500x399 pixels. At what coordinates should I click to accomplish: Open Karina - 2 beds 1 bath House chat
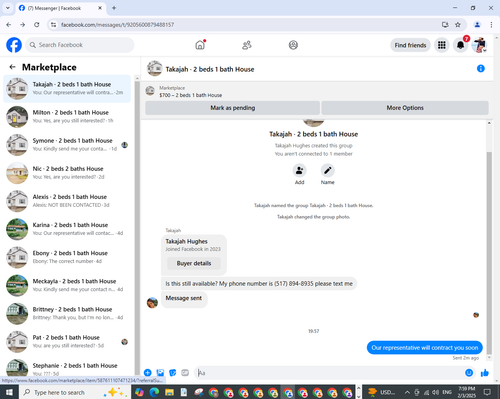[x=67, y=229]
